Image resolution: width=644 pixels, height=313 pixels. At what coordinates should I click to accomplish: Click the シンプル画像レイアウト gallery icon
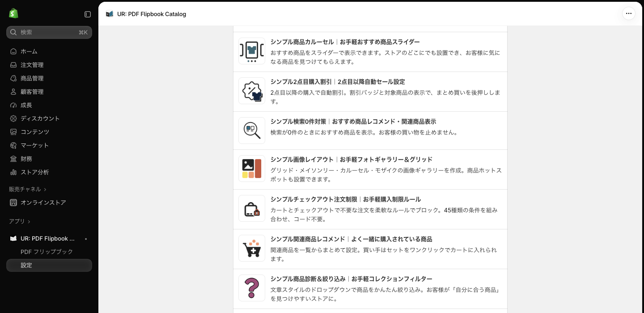pyautogui.click(x=252, y=169)
